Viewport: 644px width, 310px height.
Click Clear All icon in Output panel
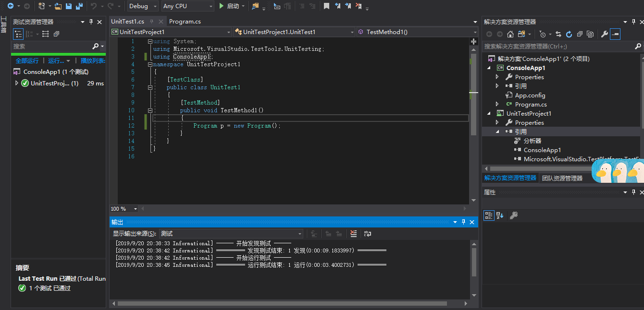pyautogui.click(x=354, y=234)
